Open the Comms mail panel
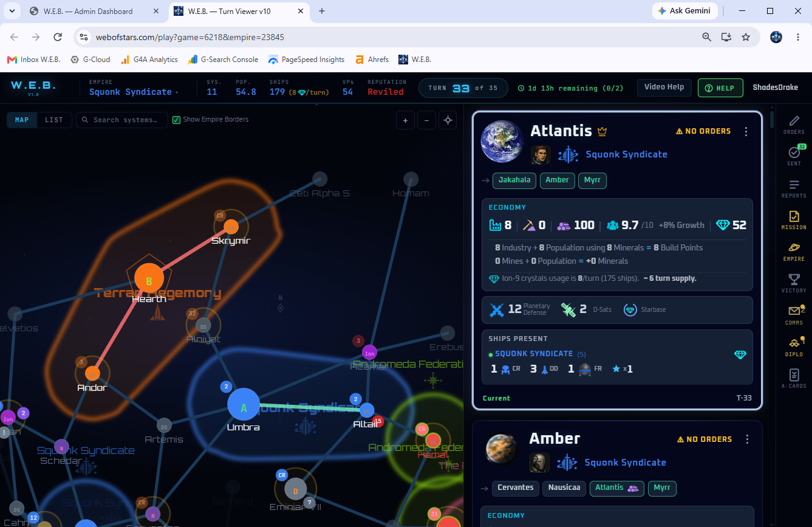Viewport: 812px width, 527px height. (x=794, y=314)
